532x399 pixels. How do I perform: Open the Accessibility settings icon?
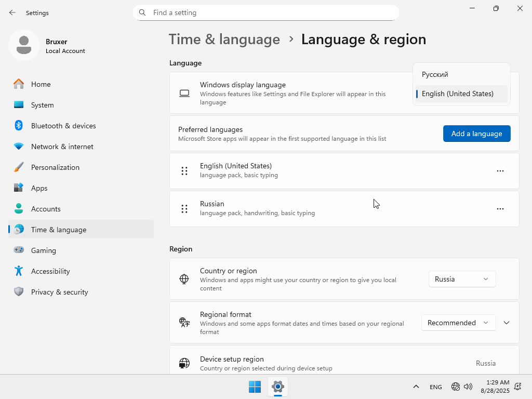point(19,271)
